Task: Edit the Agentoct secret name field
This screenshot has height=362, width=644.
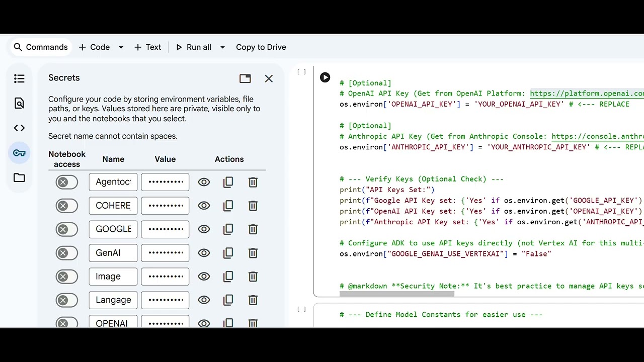Action: [113, 182]
